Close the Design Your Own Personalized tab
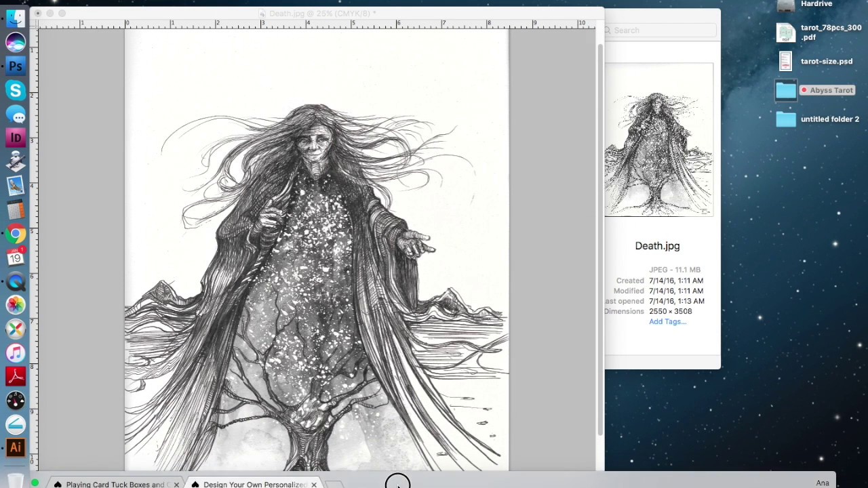 click(x=314, y=485)
